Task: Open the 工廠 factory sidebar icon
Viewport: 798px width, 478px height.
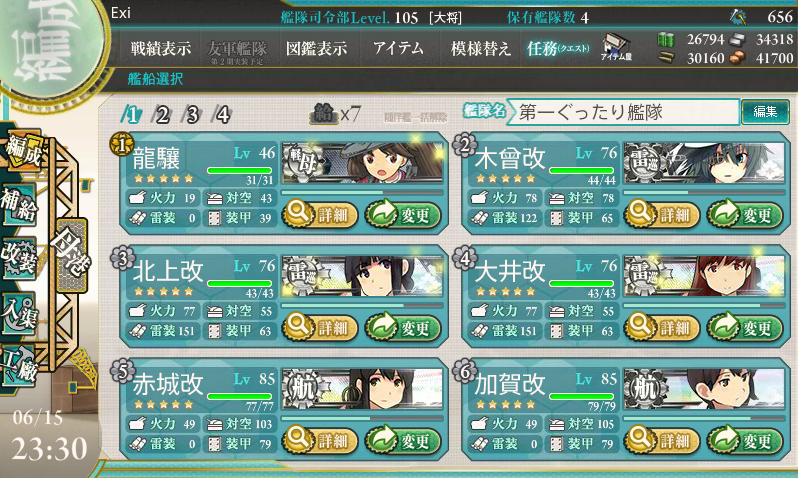Action: click(18, 365)
